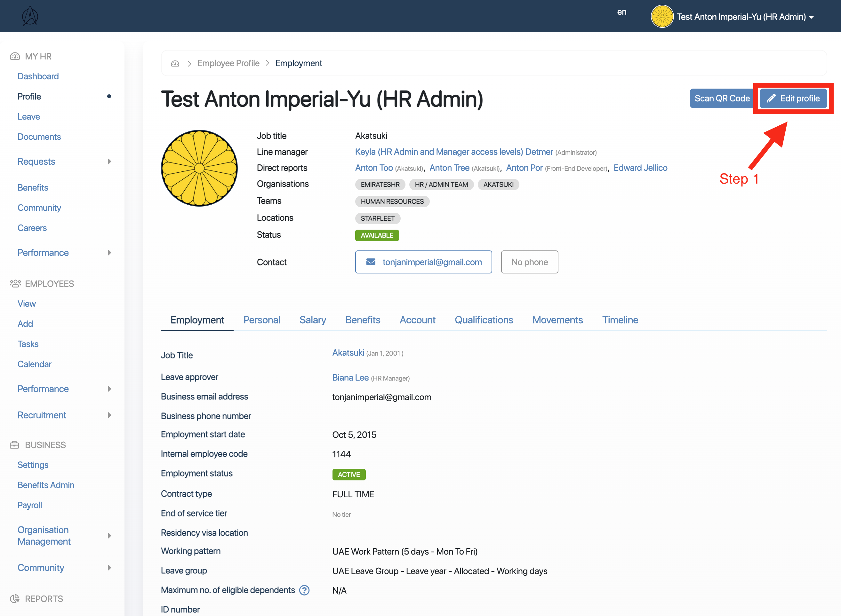
Task: Switch to the Salary tab
Action: pos(313,320)
